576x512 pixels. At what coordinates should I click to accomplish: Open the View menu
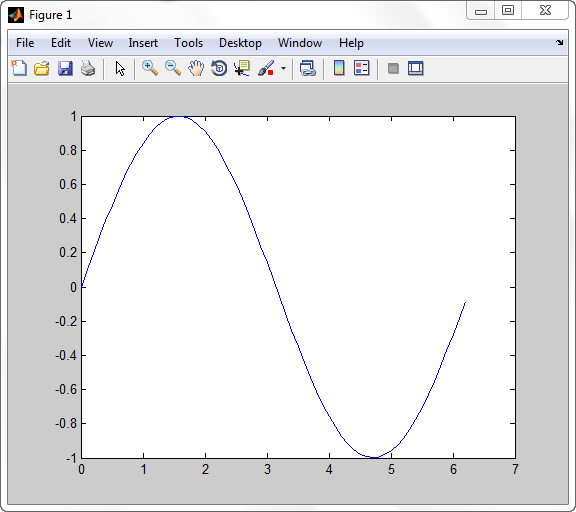point(100,43)
